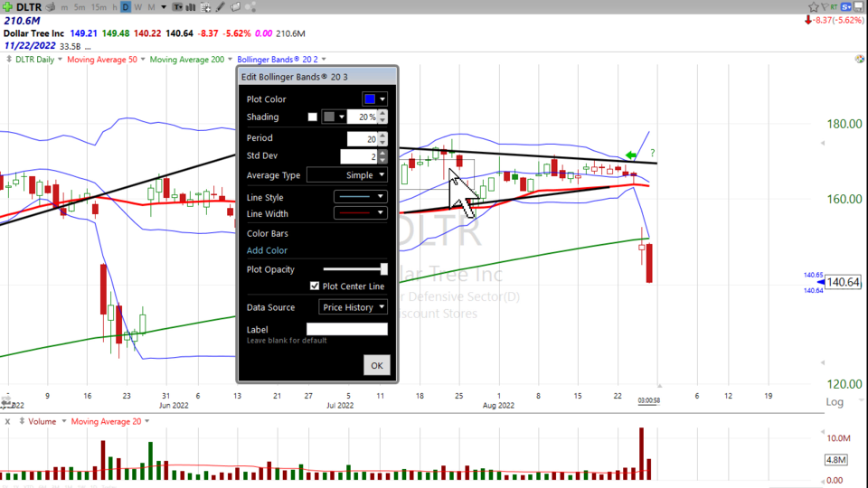The width and height of the screenshot is (868, 488).
Task: Click the Shading 20% value field
Action: point(363,117)
